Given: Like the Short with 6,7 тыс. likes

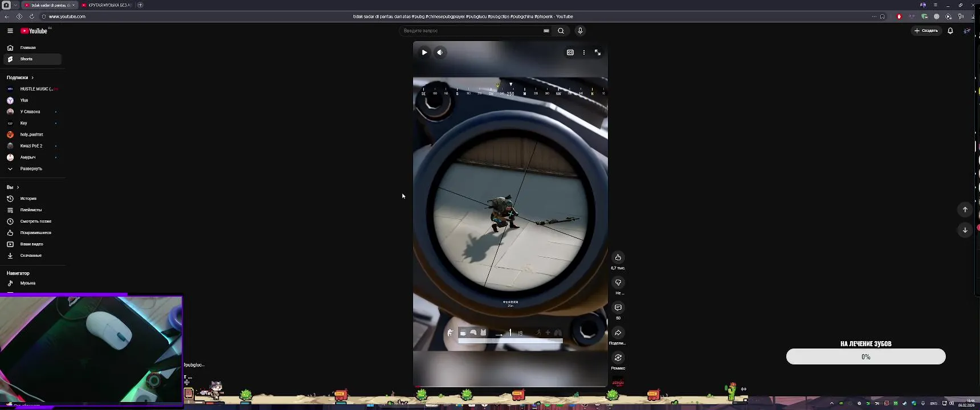Looking at the screenshot, I should pos(618,257).
